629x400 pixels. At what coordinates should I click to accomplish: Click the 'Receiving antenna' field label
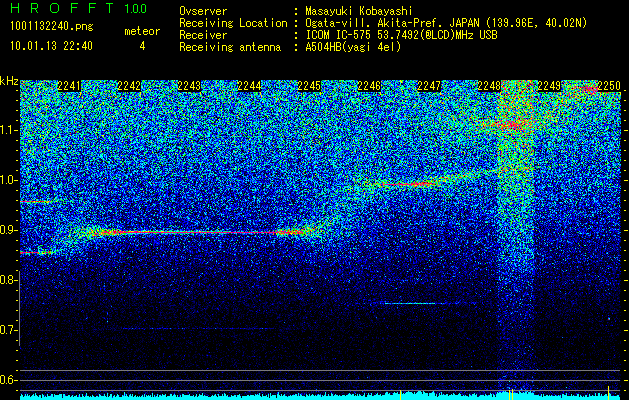(x=230, y=47)
